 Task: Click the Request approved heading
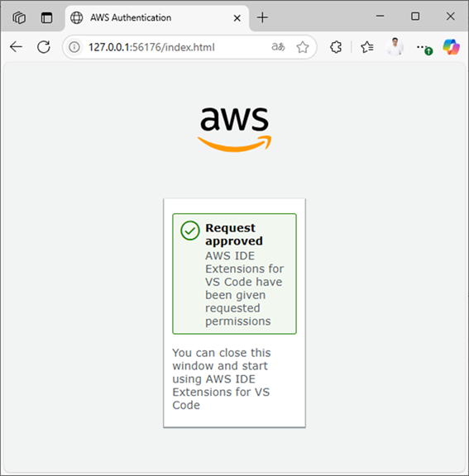pyautogui.click(x=234, y=235)
